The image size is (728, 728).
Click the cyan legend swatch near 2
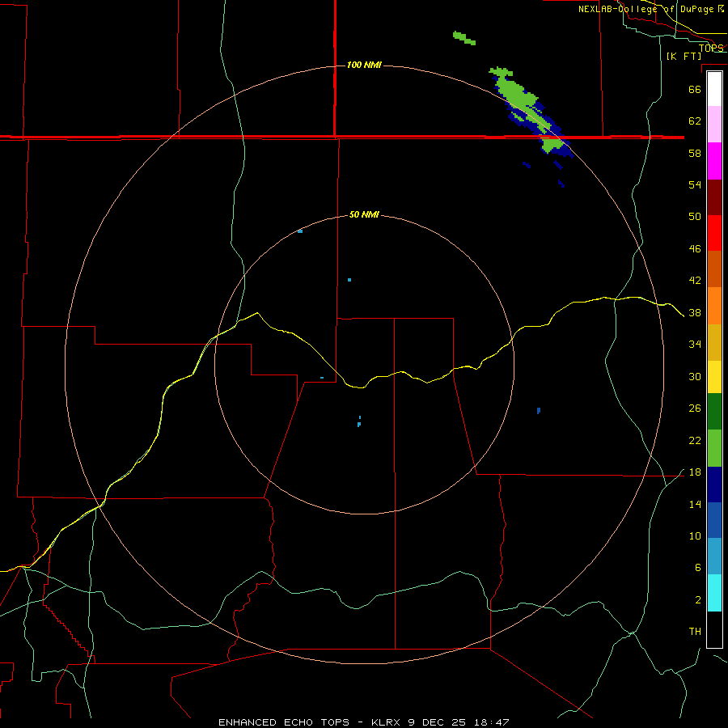[714, 593]
